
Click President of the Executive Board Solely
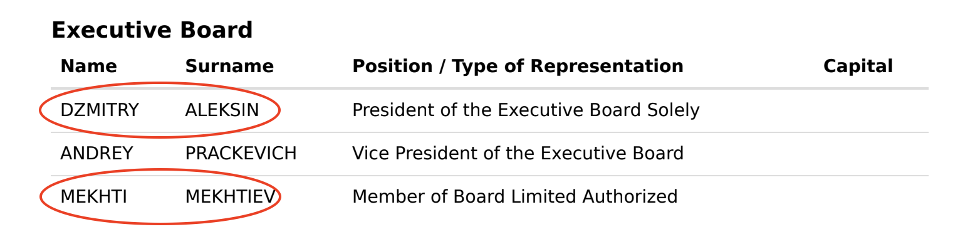point(526,110)
